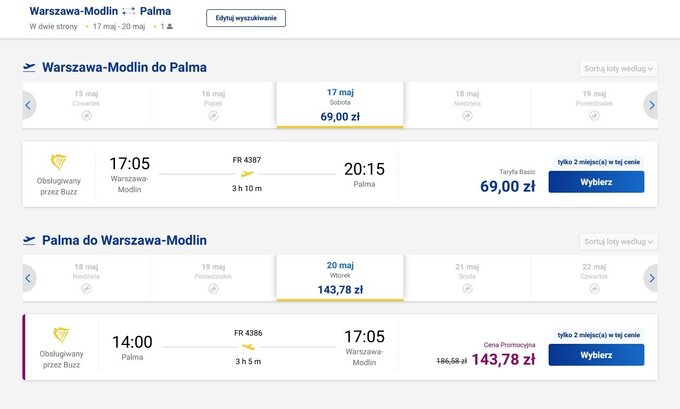
Task: Click next dates arrow in return carousel
Action: pos(652,278)
